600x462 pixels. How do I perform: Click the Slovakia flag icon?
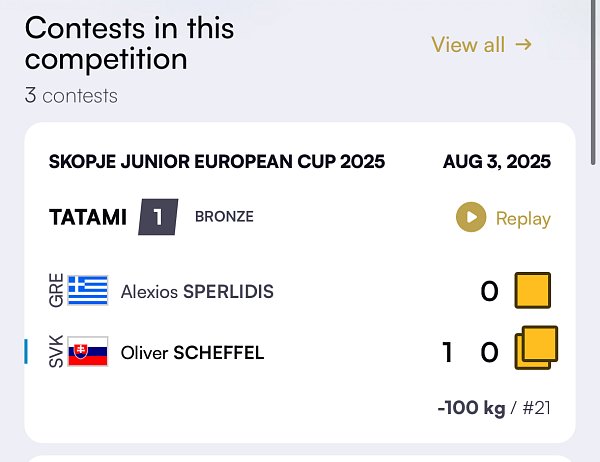click(88, 351)
